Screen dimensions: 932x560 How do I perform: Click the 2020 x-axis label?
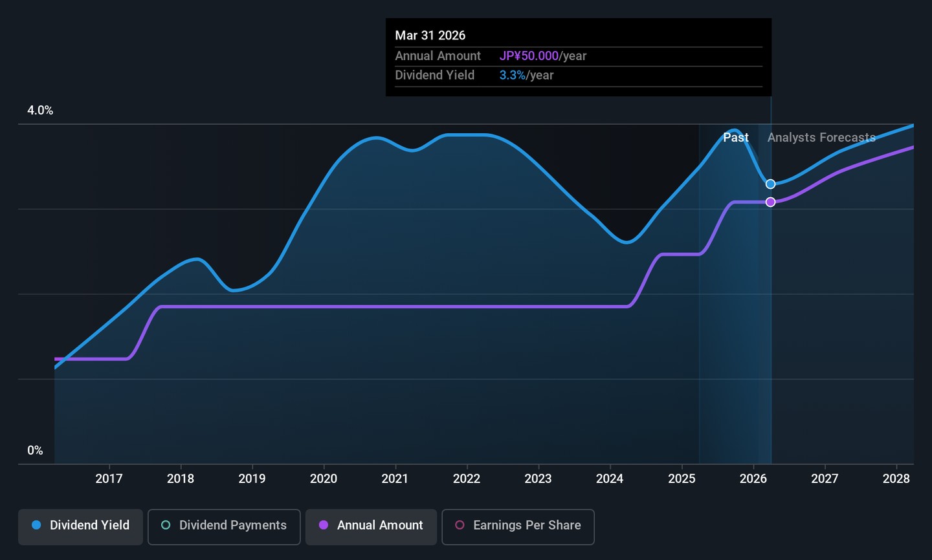[324, 479]
